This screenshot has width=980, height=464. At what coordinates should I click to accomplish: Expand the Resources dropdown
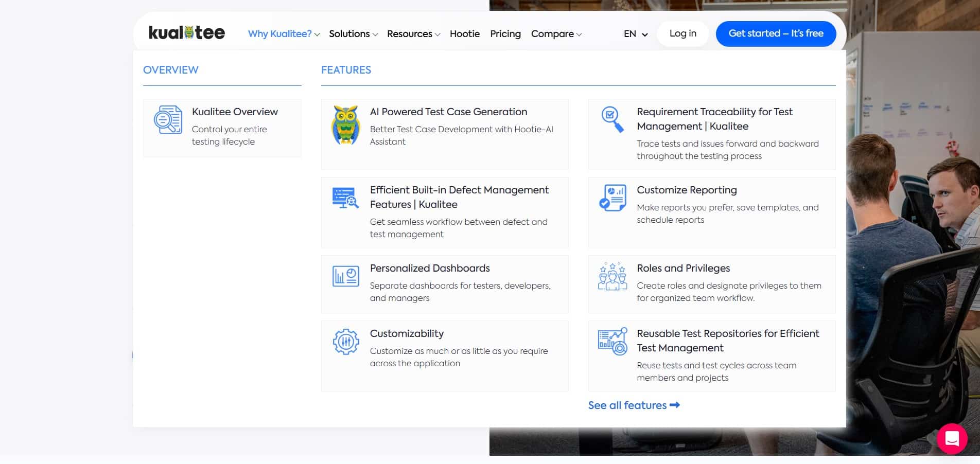point(414,33)
